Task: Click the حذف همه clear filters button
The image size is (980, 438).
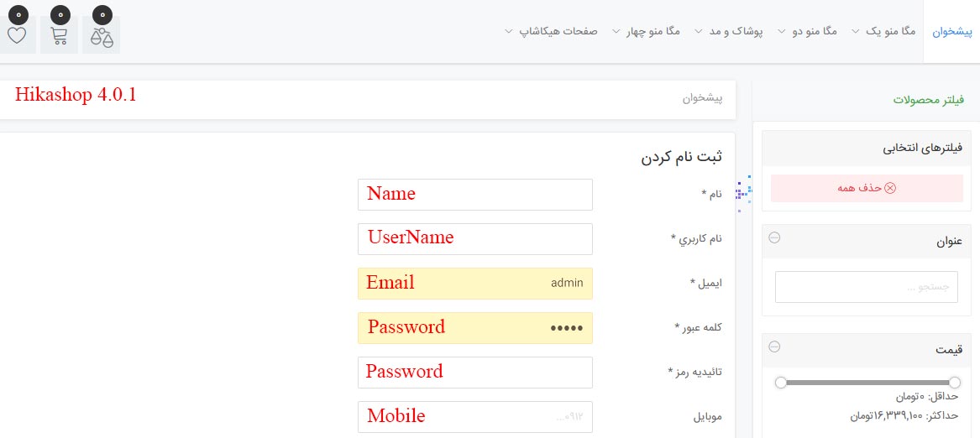Action: (866, 188)
